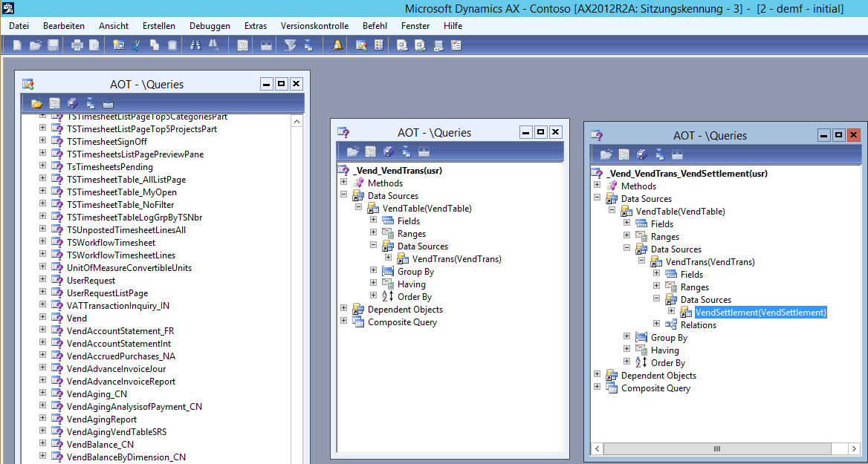Select UserRequestListPage in query list
Viewport: 868px width, 464px height.
click(x=107, y=293)
